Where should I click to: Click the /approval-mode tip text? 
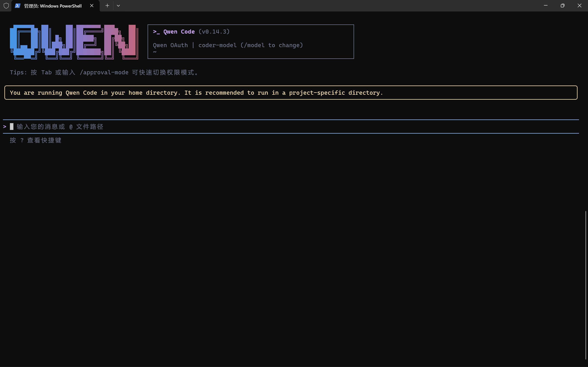(x=104, y=72)
